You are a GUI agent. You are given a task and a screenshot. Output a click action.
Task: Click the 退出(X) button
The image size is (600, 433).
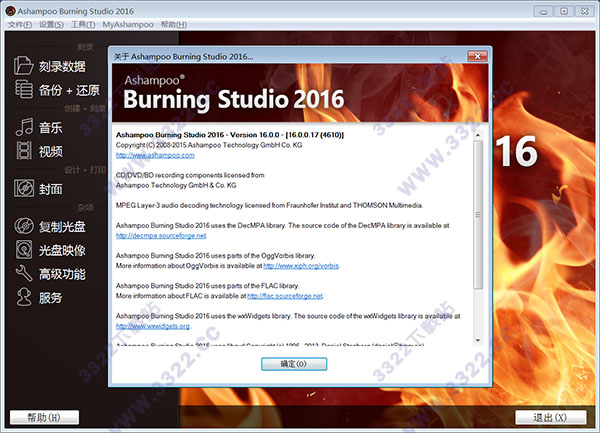tap(550, 417)
